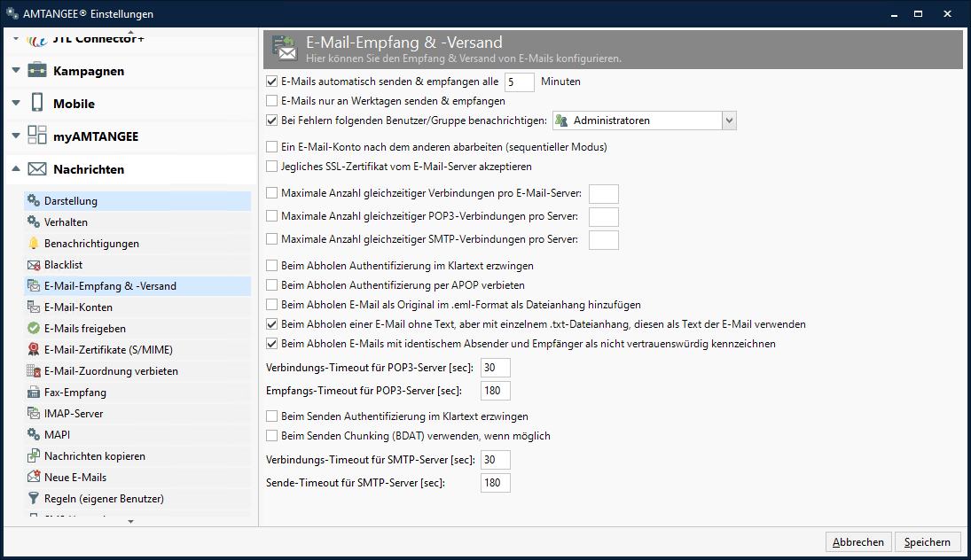Click Empfangs-Timeout POP3 value field

496,391
